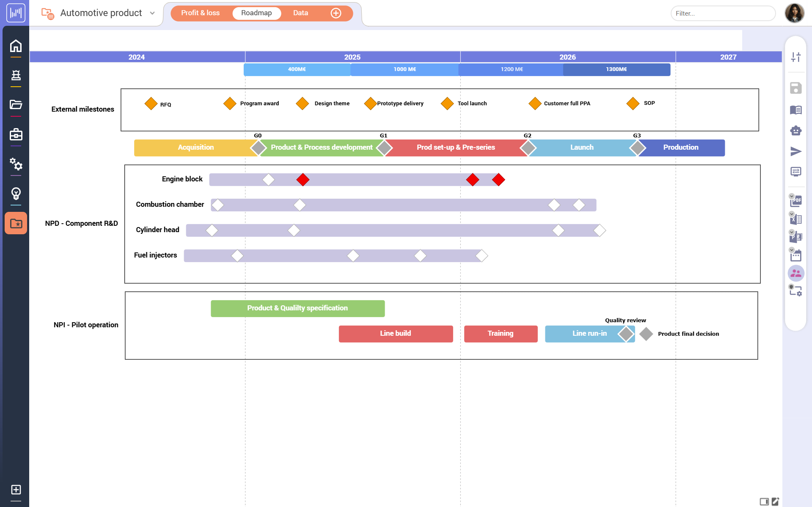
Task: Export the roadmap to Excel
Action: (x=796, y=219)
